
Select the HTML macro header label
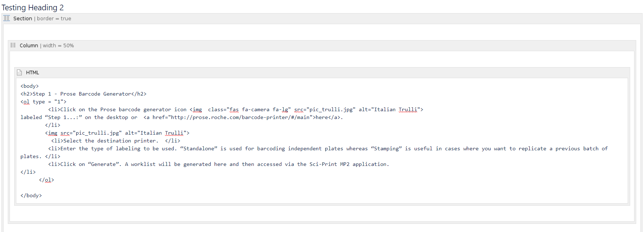(x=33, y=72)
